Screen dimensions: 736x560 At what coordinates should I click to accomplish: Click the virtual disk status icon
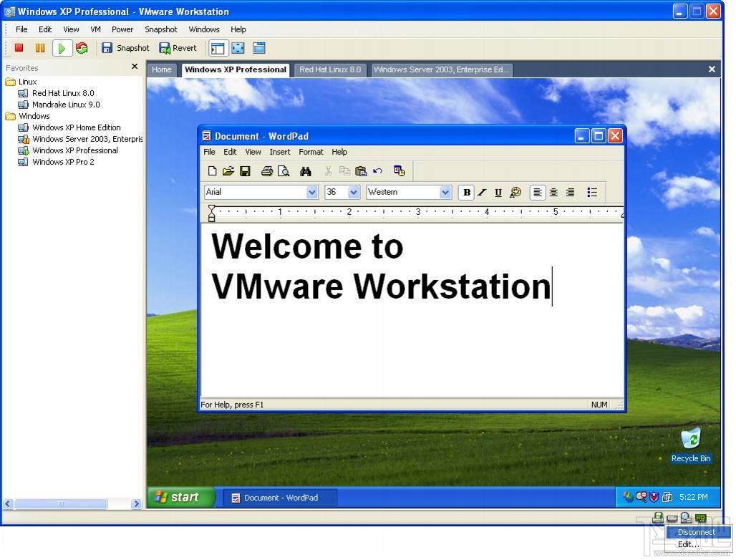(x=658, y=517)
